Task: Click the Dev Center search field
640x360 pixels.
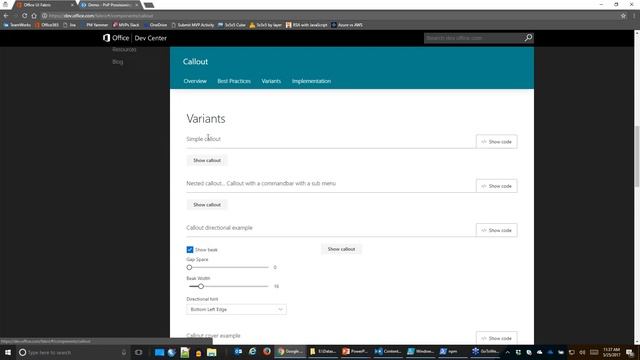Action: pos(474,38)
